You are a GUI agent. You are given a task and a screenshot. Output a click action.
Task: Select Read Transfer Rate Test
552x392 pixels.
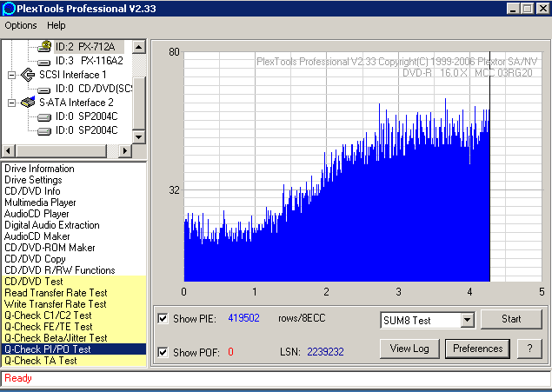(x=74, y=292)
